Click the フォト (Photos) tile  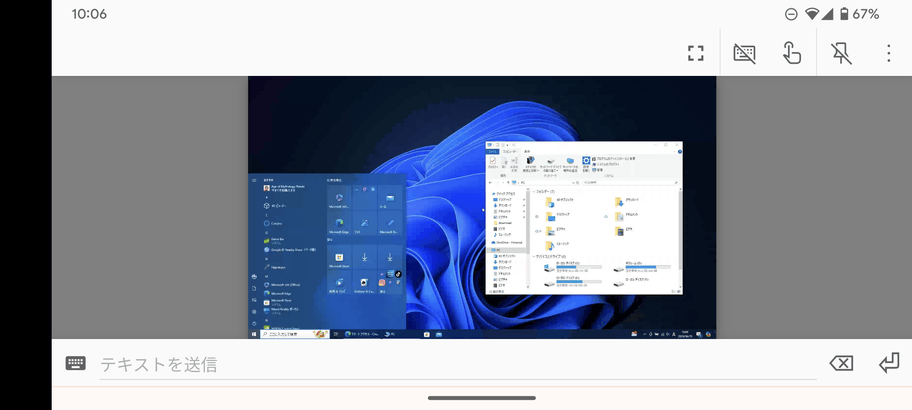(365, 223)
